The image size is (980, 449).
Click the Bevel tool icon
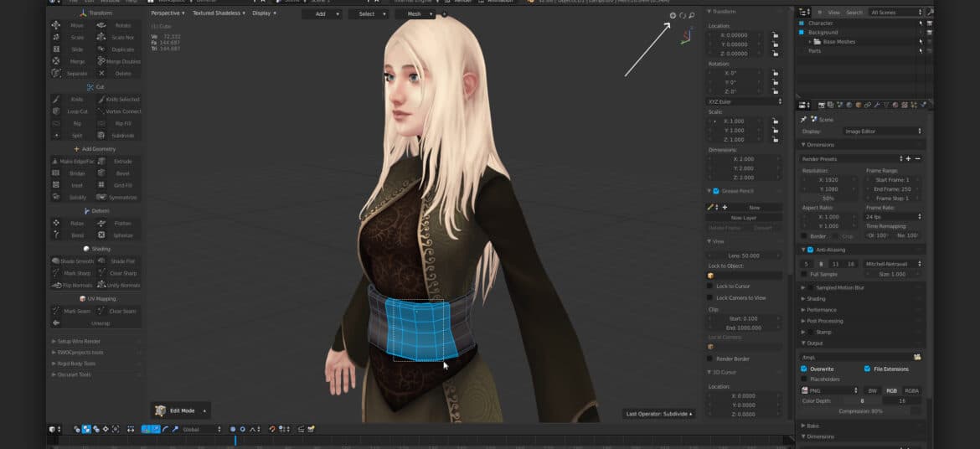tap(101, 173)
